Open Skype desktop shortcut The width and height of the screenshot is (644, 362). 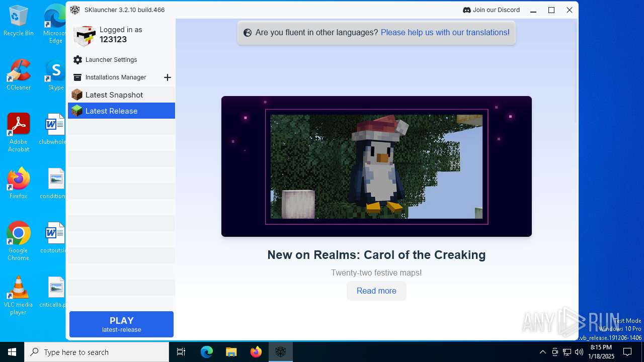[55, 75]
